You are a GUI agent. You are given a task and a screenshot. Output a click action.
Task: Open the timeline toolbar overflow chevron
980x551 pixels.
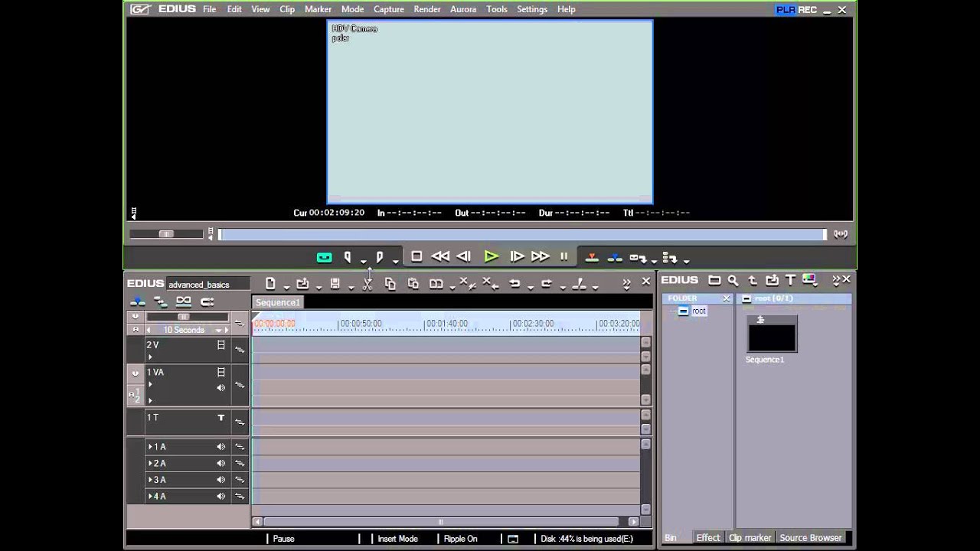coord(626,283)
